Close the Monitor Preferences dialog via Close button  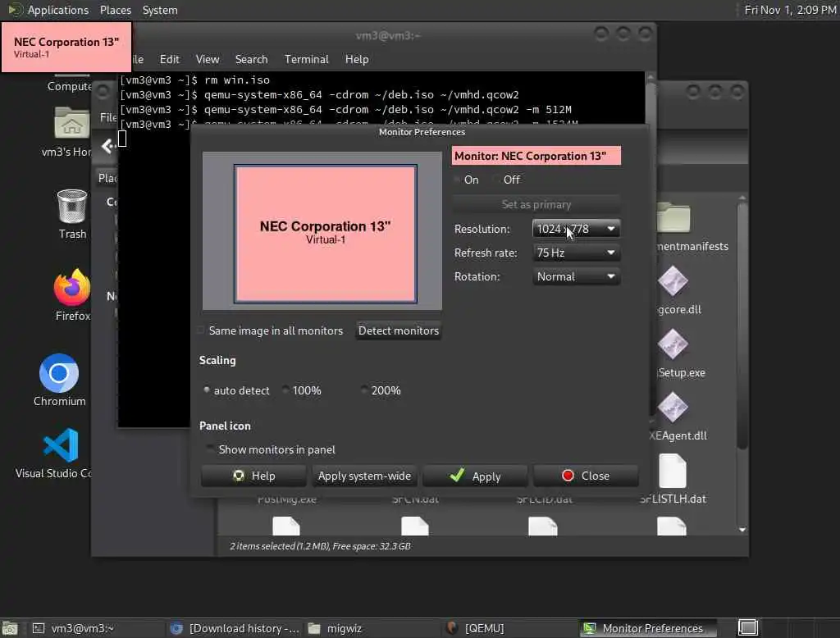(586, 476)
